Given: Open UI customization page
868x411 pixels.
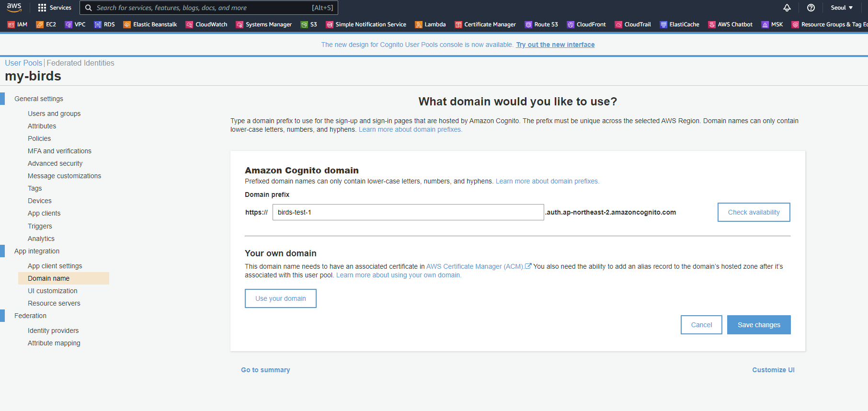Looking at the screenshot, I should point(53,291).
